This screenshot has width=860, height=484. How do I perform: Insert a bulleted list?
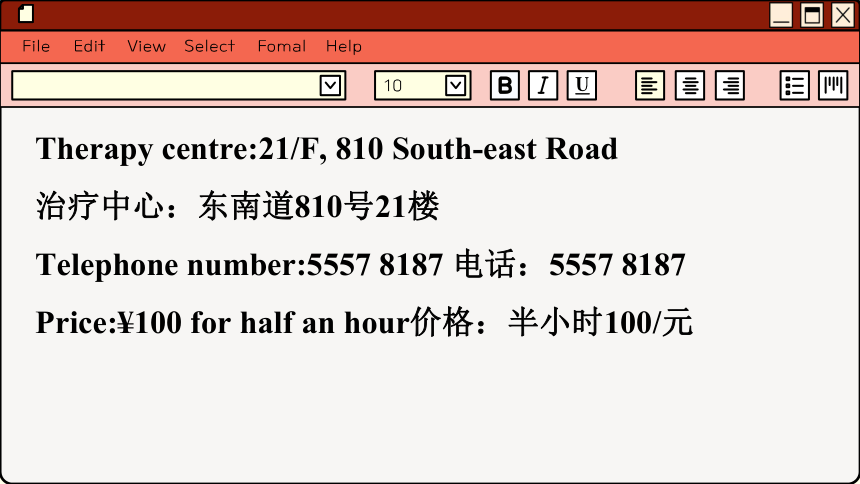click(795, 85)
